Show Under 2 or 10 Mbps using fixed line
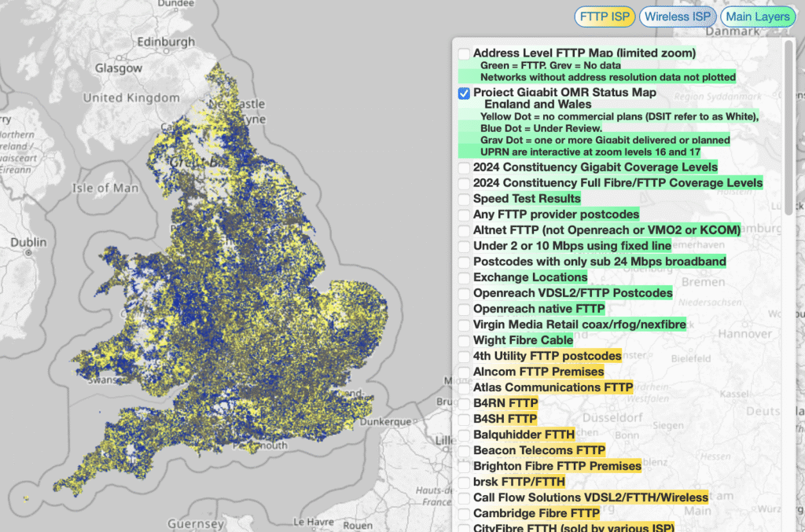The image size is (805, 532). tap(463, 245)
